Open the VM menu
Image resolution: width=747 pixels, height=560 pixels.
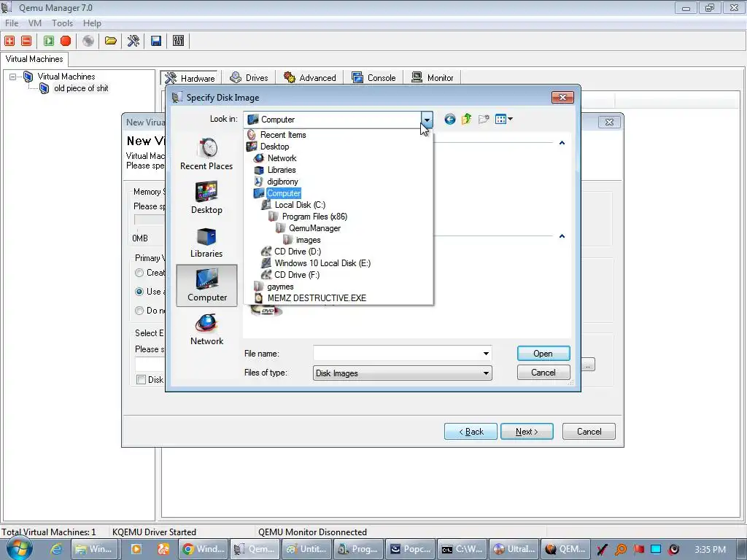[x=35, y=23]
